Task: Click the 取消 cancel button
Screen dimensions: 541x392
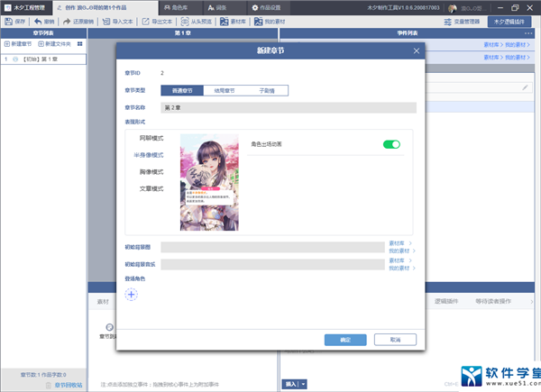Action: 395,340
